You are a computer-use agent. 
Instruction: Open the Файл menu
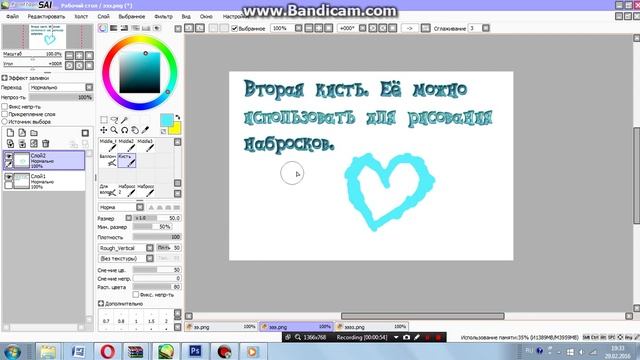pos(12,16)
